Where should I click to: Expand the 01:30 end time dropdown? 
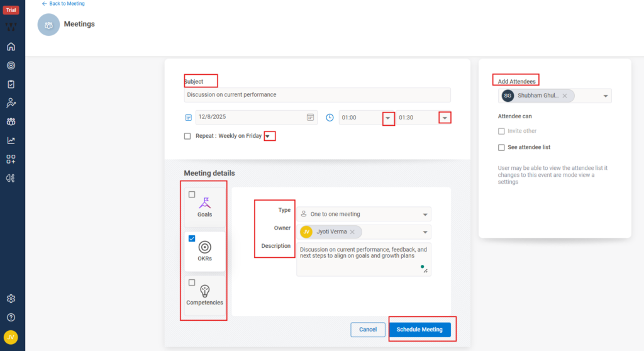point(445,118)
